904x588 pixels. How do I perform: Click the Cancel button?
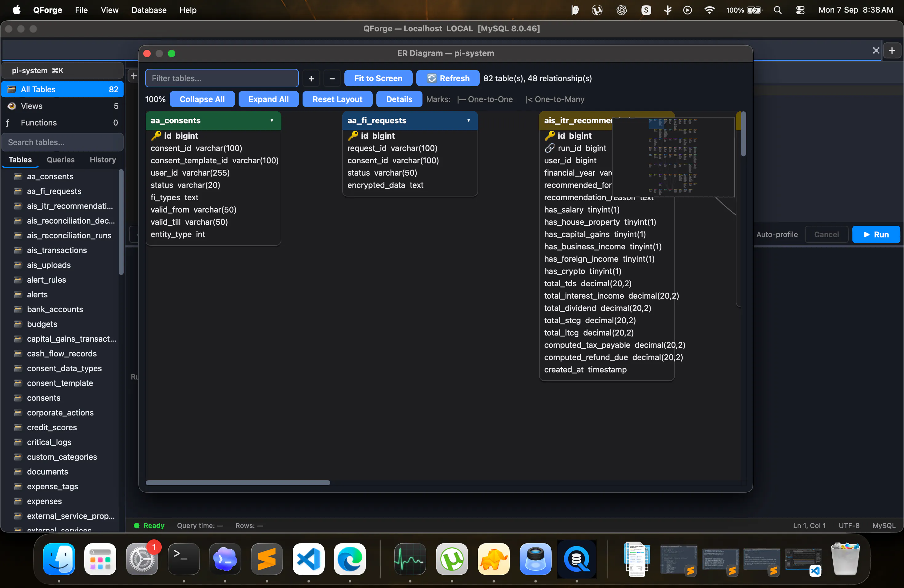click(827, 235)
